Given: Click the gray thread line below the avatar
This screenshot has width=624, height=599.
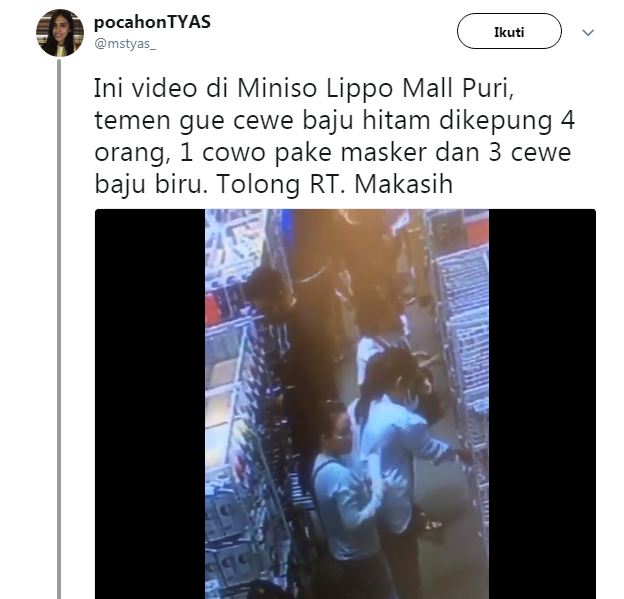Looking at the screenshot, I should 59,328.
